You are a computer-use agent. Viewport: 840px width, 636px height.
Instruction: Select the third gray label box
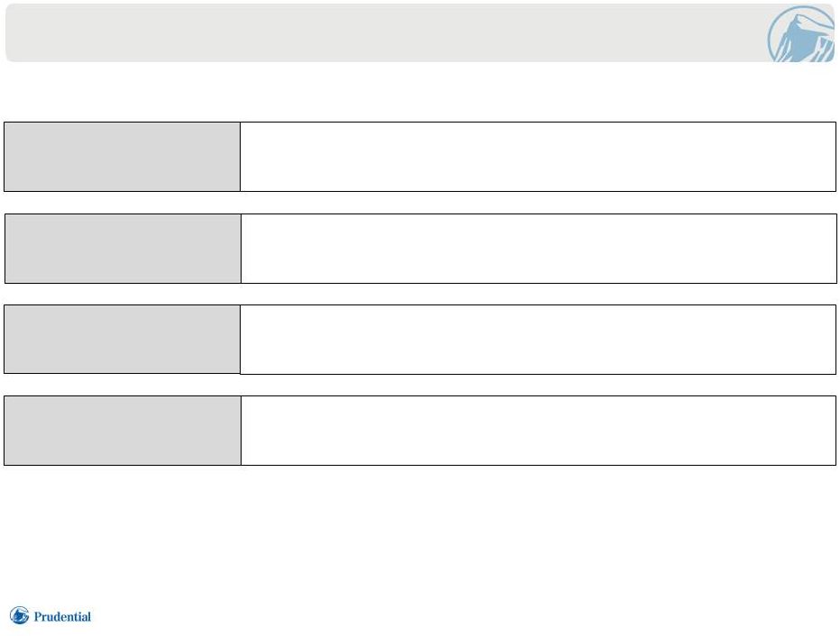123,340
